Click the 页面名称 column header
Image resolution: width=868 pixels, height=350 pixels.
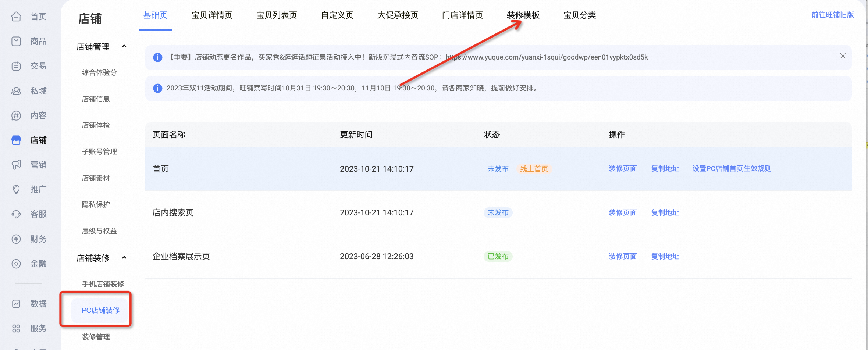coord(169,135)
